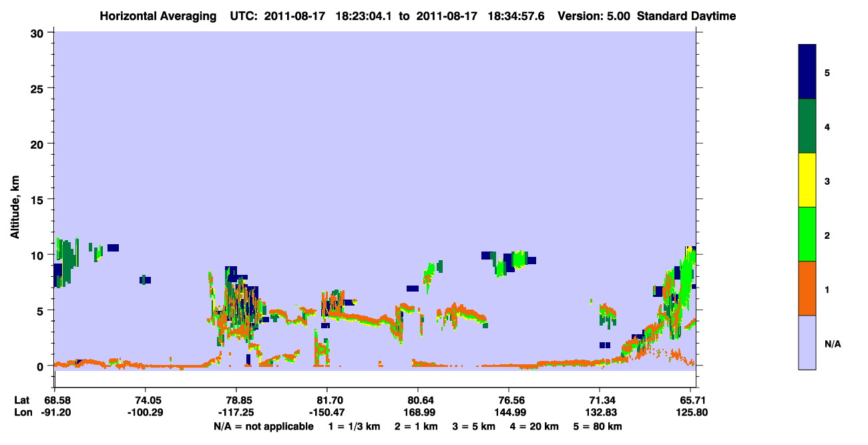Click the dark green color bar segment labeled 4
Viewport: 868px width, 445px height.
[807, 126]
